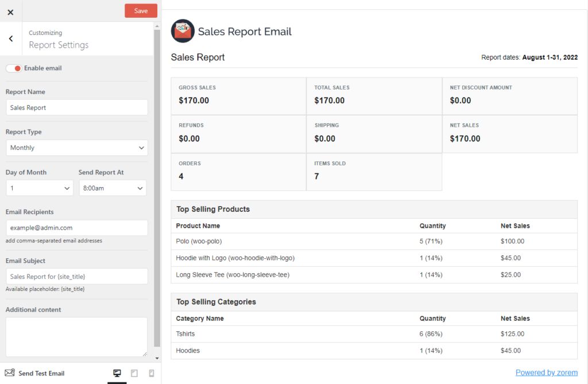The width and height of the screenshot is (588, 384).
Task: Click the Net Sales $170.00 card
Action: pyautogui.click(x=510, y=134)
